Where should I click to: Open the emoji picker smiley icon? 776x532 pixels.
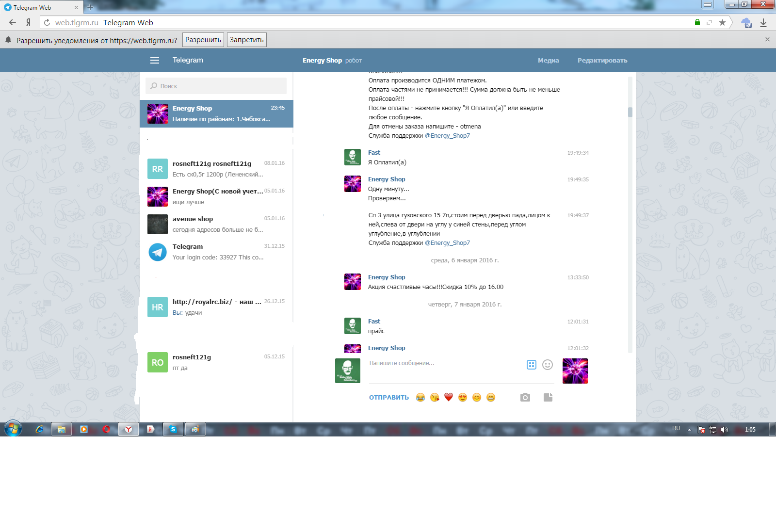coord(548,365)
